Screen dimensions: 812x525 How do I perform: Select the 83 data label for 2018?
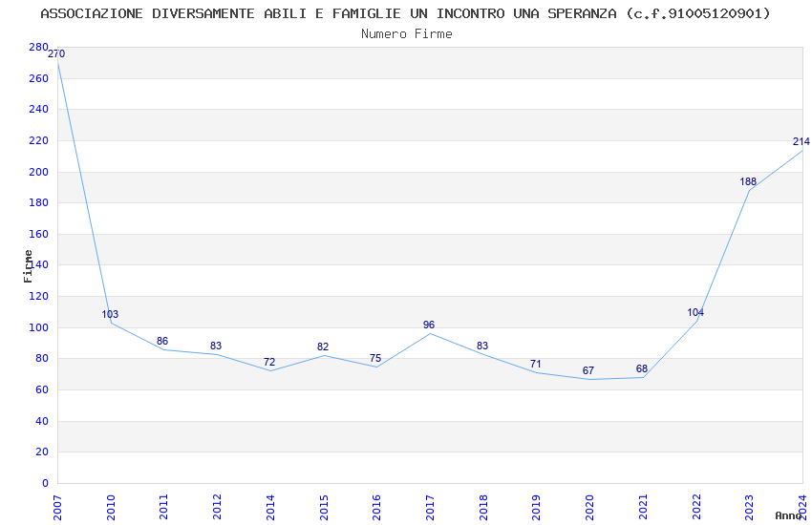pyautogui.click(x=482, y=346)
